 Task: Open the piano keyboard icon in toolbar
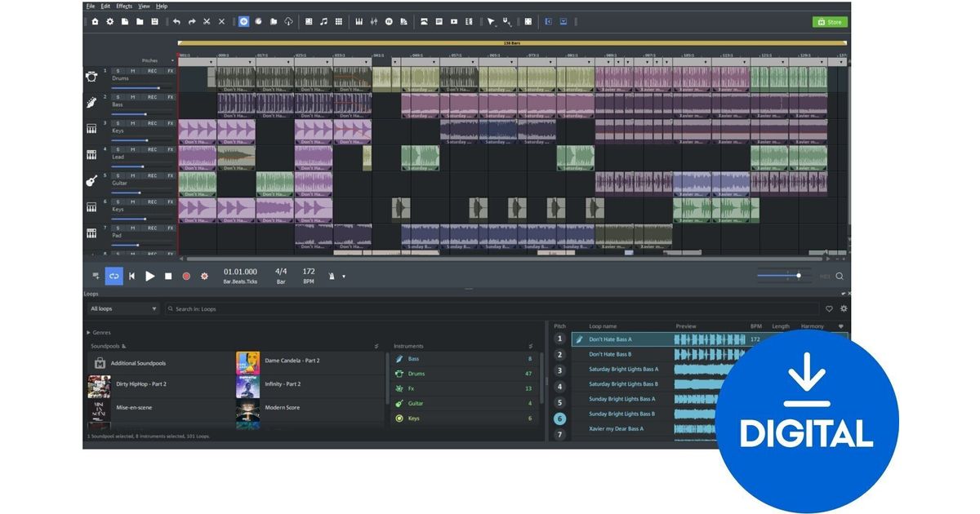tap(359, 21)
